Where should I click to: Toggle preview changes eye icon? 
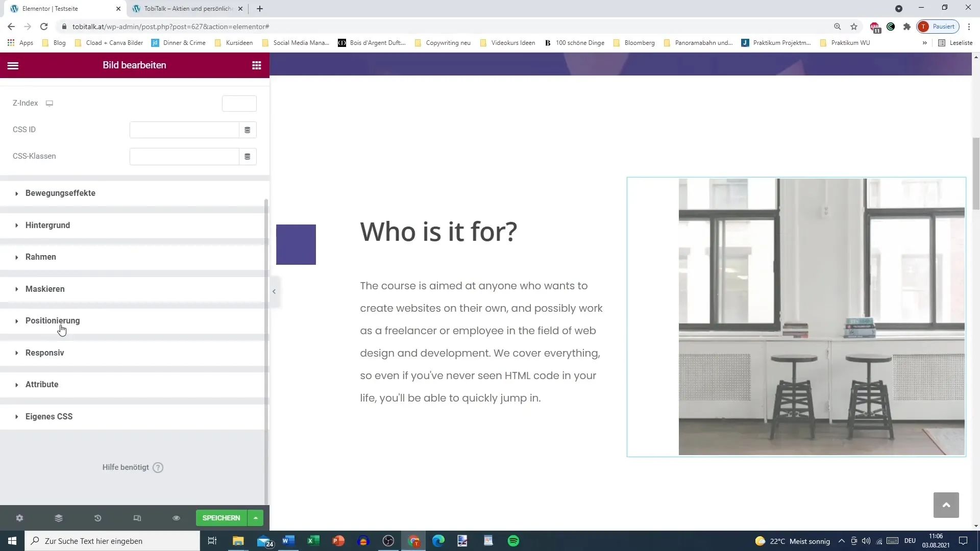[x=176, y=518]
